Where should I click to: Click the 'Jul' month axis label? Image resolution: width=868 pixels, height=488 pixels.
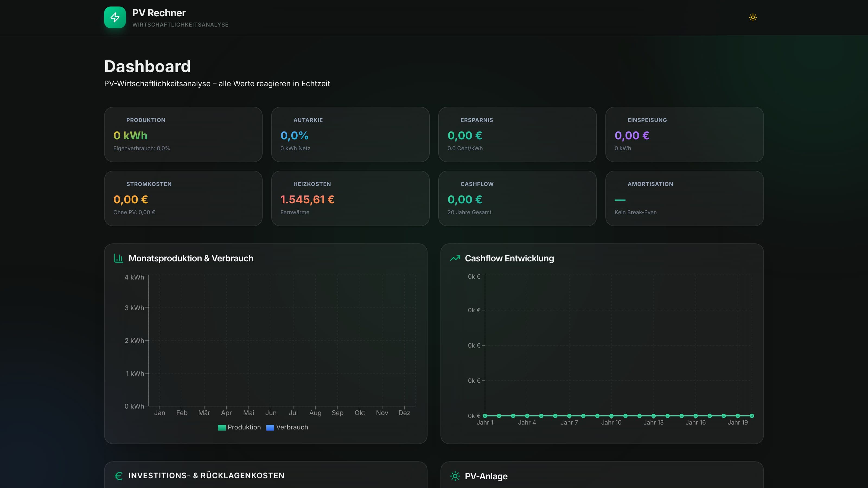(293, 413)
